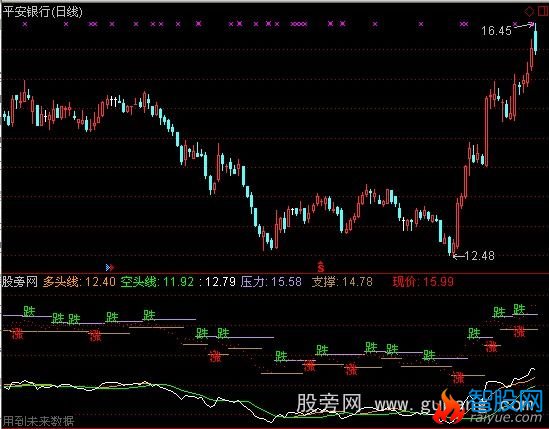Select the 平安银行(日线) chart title
Viewport: 549px width, 429px height.
click(42, 12)
